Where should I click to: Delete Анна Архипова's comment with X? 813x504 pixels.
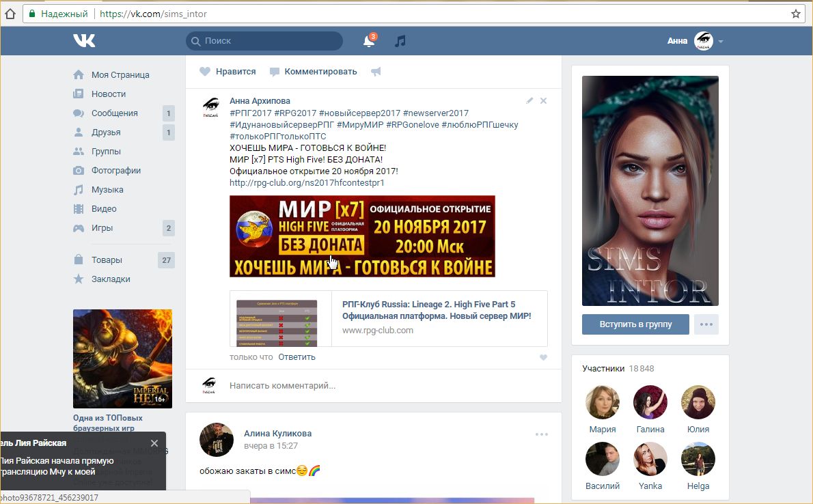click(x=543, y=100)
